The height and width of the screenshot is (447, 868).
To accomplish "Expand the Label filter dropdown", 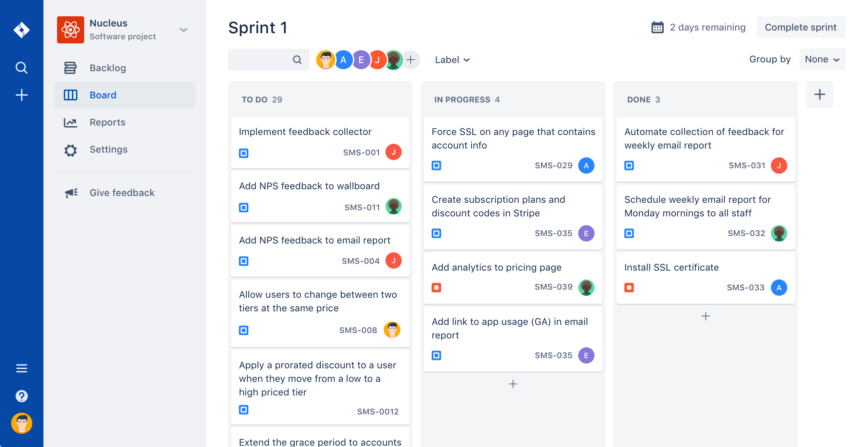I will tap(452, 60).
